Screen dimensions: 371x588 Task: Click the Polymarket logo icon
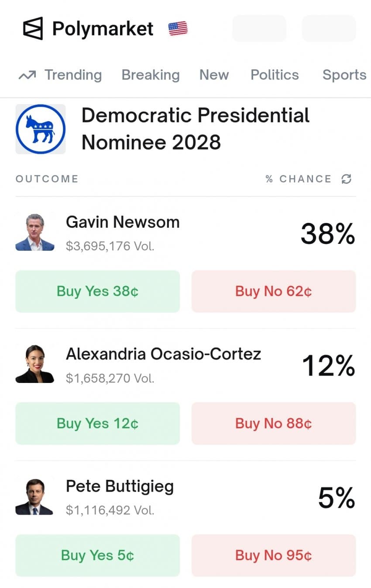pyautogui.click(x=33, y=29)
